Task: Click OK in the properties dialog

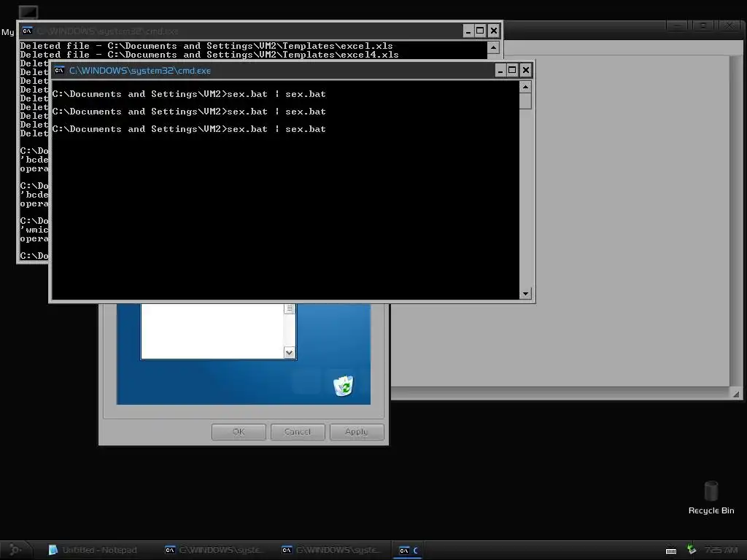Action: (x=239, y=432)
